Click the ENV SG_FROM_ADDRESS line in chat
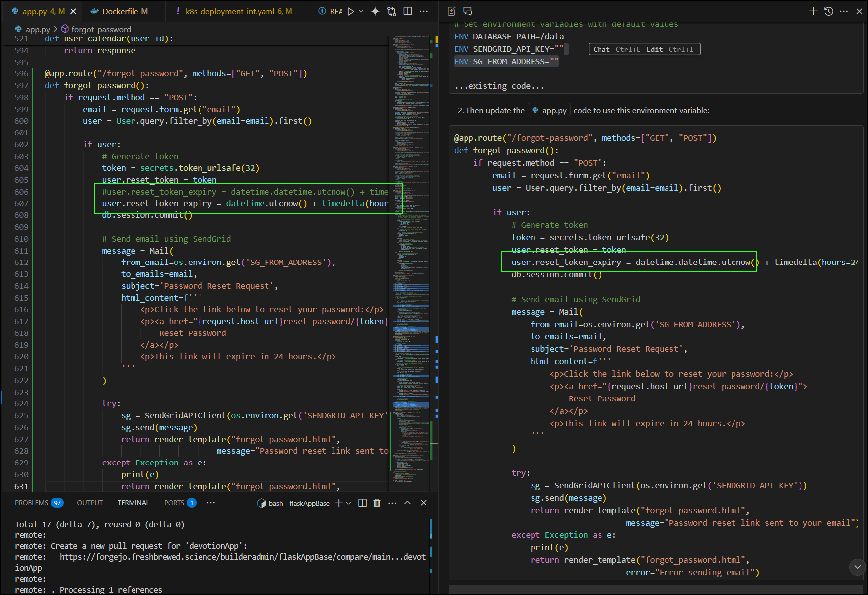The width and height of the screenshot is (868, 595). click(x=506, y=62)
